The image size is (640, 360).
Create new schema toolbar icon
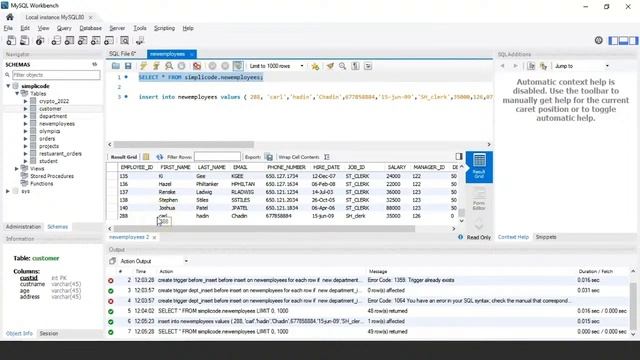pyautogui.click(x=56, y=40)
